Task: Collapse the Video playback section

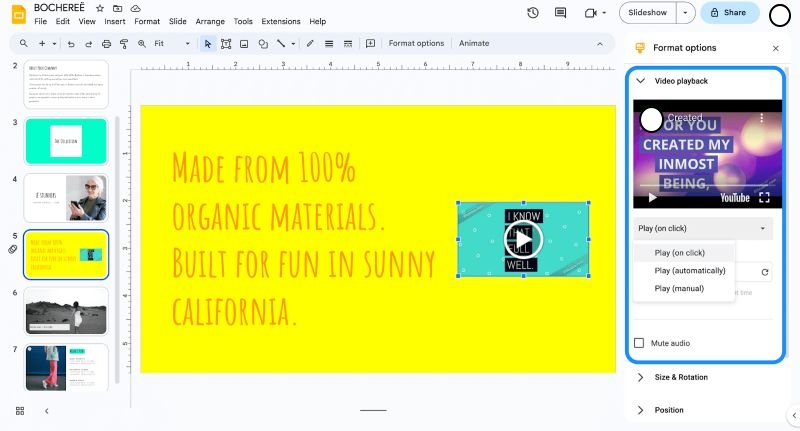Action: pos(641,81)
